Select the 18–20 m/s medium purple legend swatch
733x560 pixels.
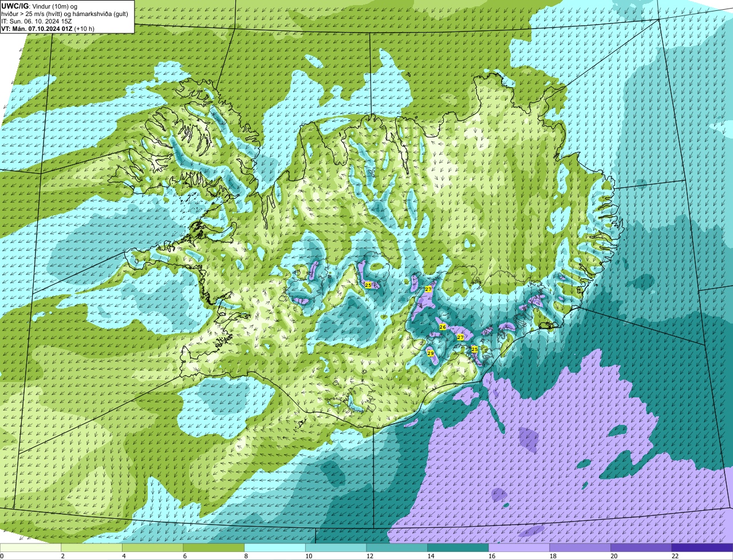click(580, 548)
